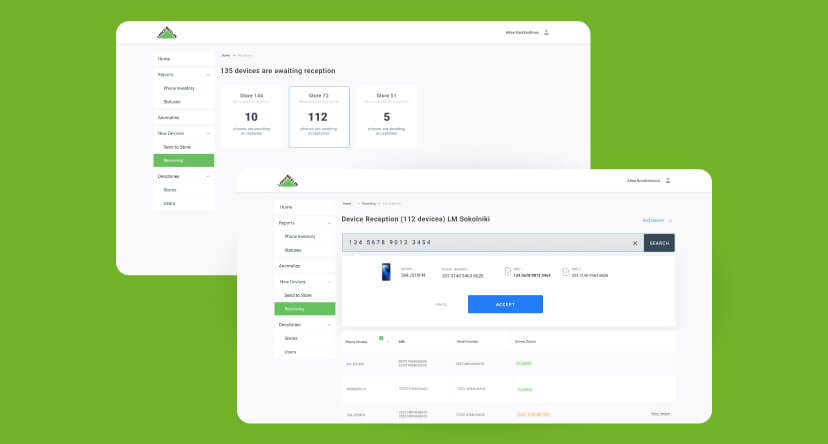The width and height of the screenshot is (828, 444).
Task: Collapse New Devices section in front sidebar
Action: tap(329, 282)
